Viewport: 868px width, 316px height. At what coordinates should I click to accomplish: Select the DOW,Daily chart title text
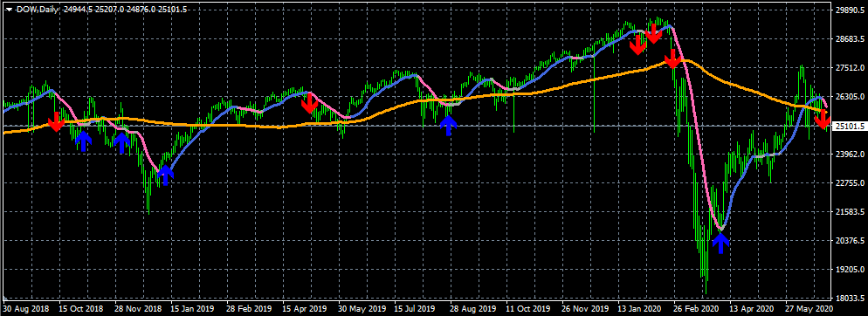[x=37, y=9]
